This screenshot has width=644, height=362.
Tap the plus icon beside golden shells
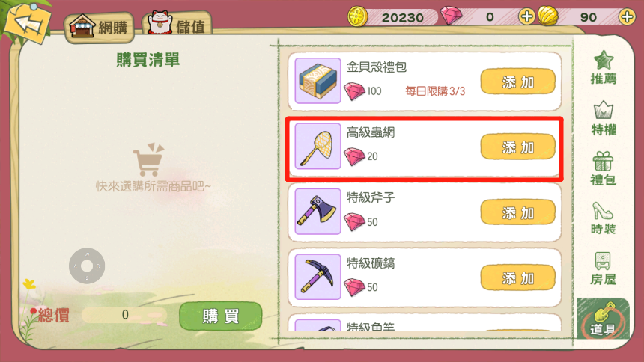point(627,16)
